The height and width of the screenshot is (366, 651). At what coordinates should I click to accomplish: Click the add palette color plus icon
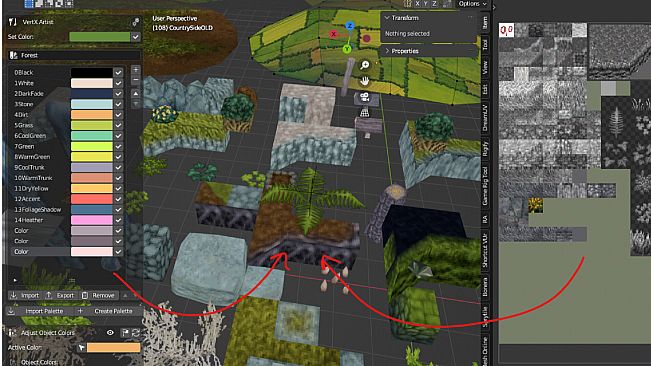coord(135,70)
